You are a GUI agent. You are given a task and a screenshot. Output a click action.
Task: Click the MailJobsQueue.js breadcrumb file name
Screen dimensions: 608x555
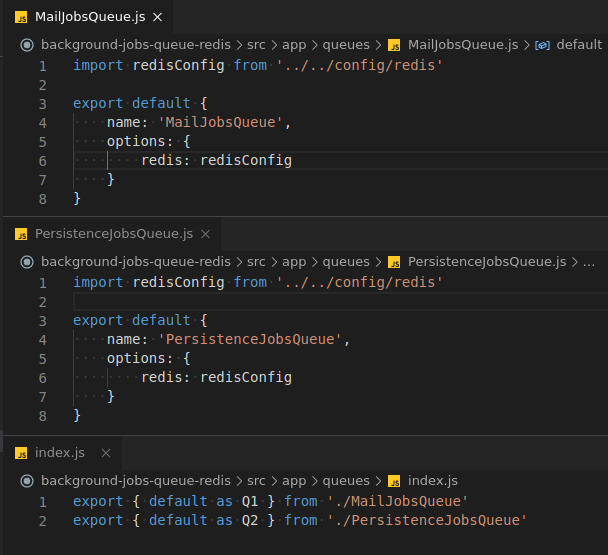click(x=463, y=45)
